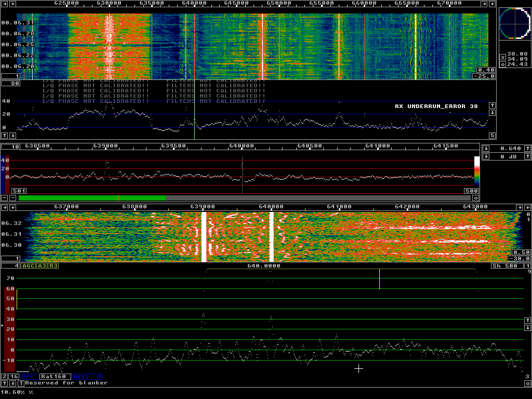Click down arrow on baseband graph right edge
Image resolution: width=532 pixels, height=399 pixels.
pyautogui.click(x=527, y=328)
